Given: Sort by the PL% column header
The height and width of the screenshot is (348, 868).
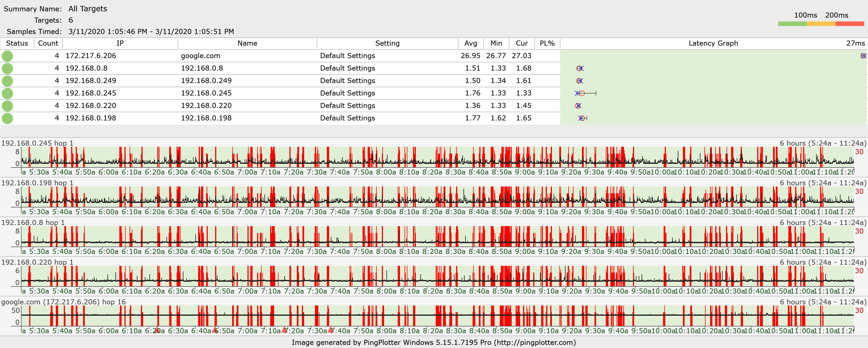Looking at the screenshot, I should coord(547,43).
